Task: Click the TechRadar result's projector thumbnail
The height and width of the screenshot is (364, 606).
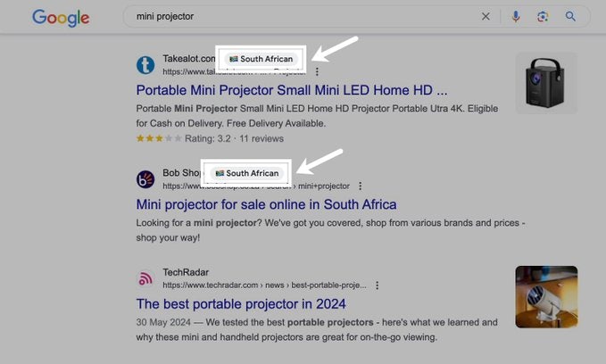Action: pyautogui.click(x=546, y=297)
